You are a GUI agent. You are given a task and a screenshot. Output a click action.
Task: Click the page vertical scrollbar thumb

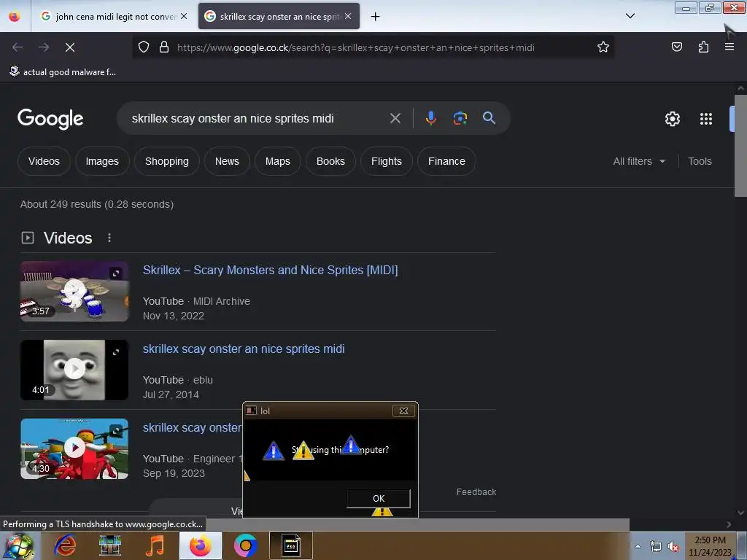click(740, 145)
